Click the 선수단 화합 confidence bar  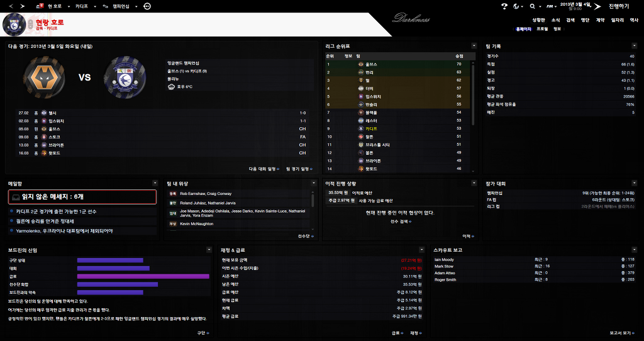[x=118, y=284]
